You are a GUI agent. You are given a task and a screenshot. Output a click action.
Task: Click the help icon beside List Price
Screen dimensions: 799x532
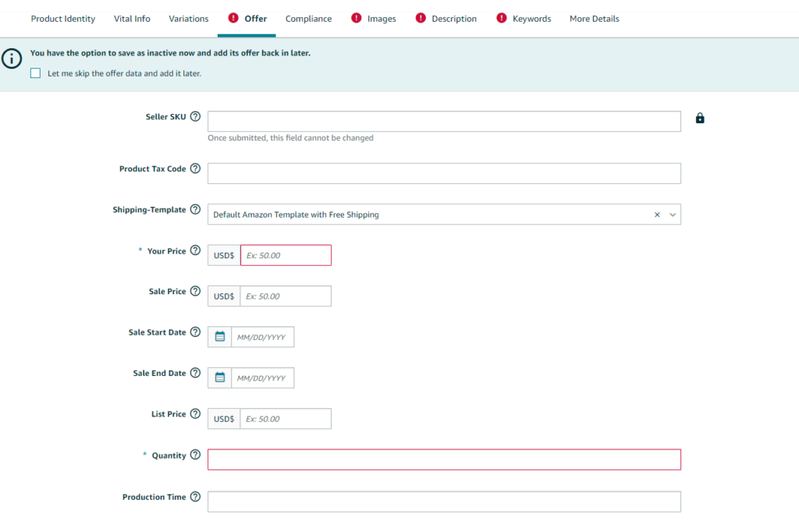[195, 413]
